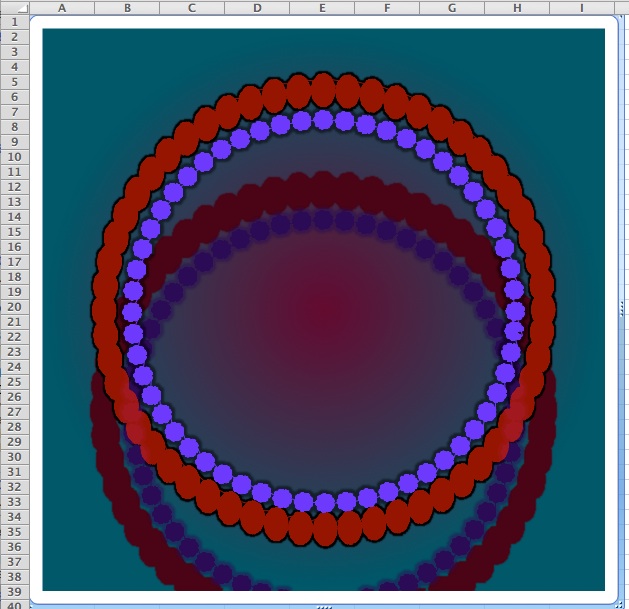The image size is (629, 609).
Task: Select row 4 header
Action: coord(14,67)
